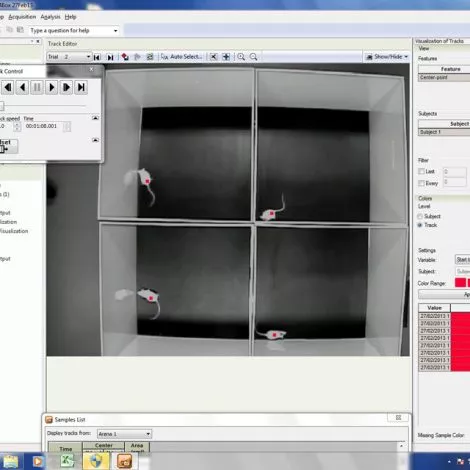Click the Center column header in Samples List
Image resolution: width=470 pixels, height=470 pixels.
coord(104,445)
